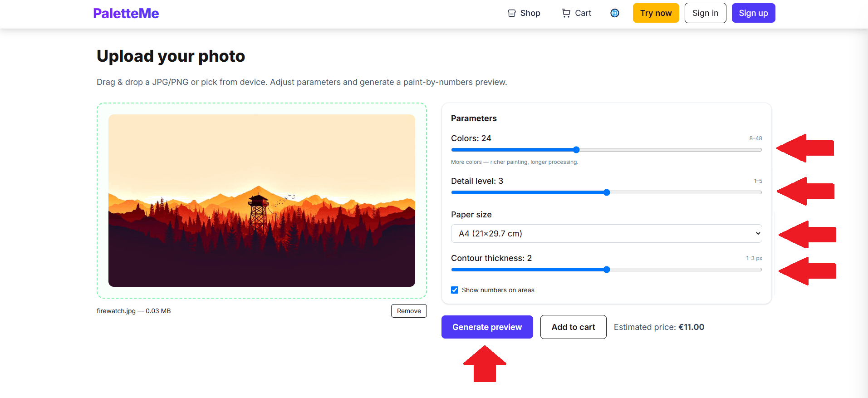The width and height of the screenshot is (868, 398).
Task: Click the Sign in button
Action: click(706, 13)
